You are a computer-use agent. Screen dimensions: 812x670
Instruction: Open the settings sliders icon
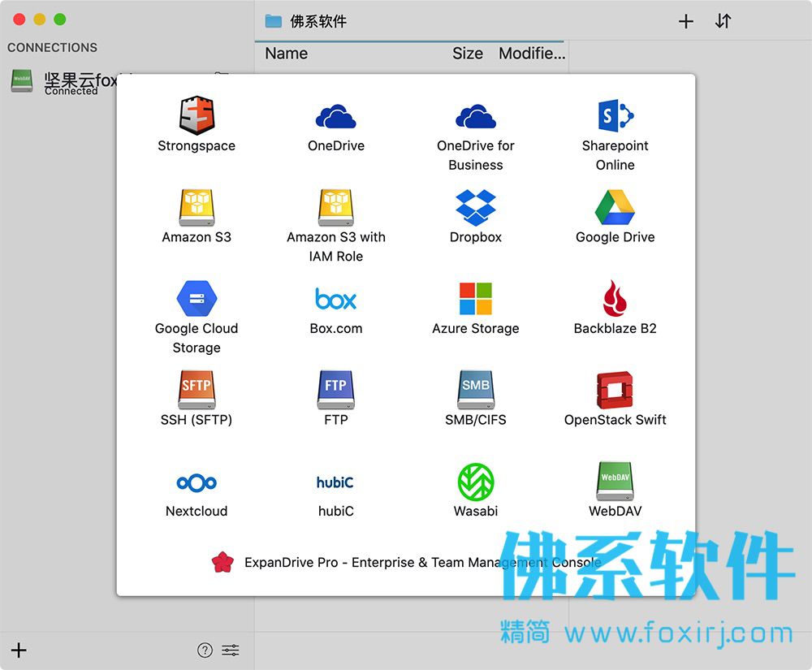(x=231, y=650)
